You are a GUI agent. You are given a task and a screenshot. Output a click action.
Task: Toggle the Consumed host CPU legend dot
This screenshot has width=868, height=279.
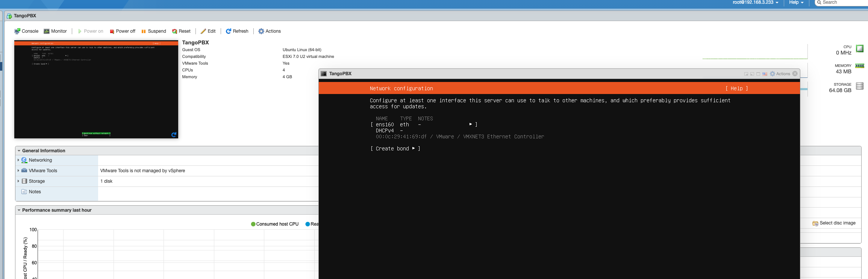(253, 224)
